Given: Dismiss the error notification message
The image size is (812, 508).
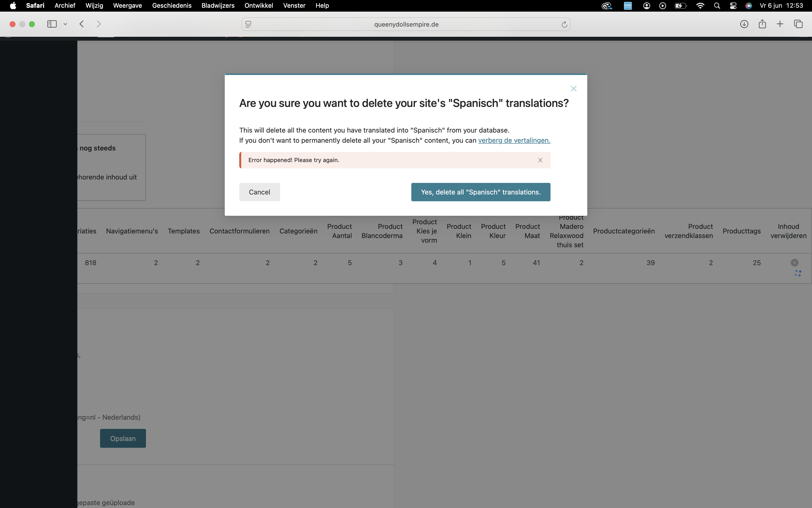Looking at the screenshot, I should pyautogui.click(x=540, y=160).
